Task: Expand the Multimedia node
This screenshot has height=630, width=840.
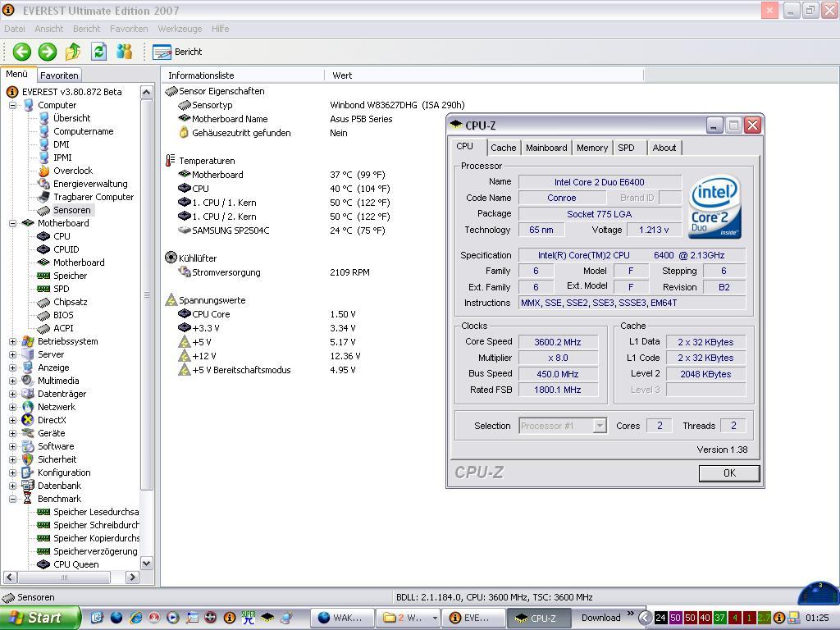Action: [12, 381]
